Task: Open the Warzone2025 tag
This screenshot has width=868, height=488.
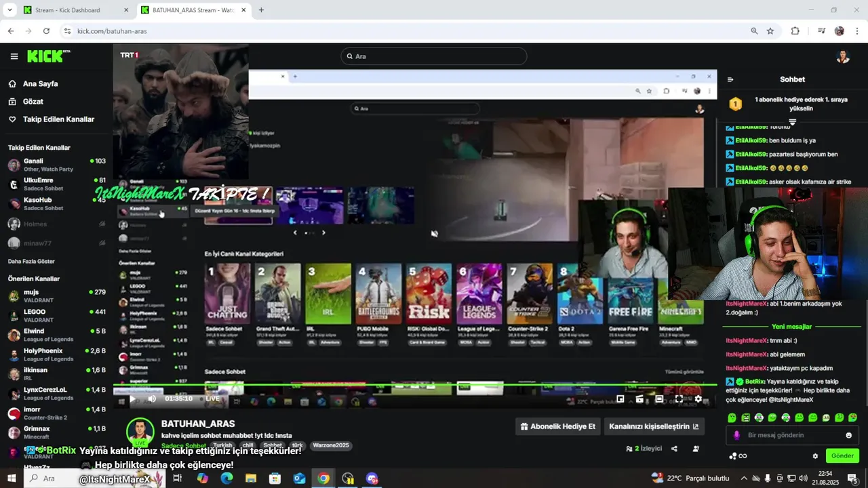Action: tap(331, 445)
